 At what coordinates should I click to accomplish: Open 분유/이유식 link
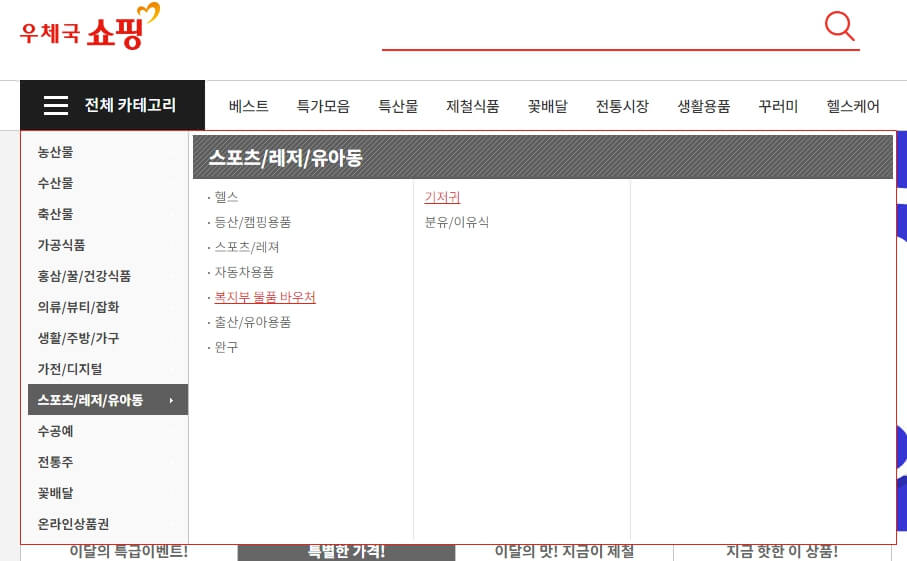pyautogui.click(x=456, y=222)
